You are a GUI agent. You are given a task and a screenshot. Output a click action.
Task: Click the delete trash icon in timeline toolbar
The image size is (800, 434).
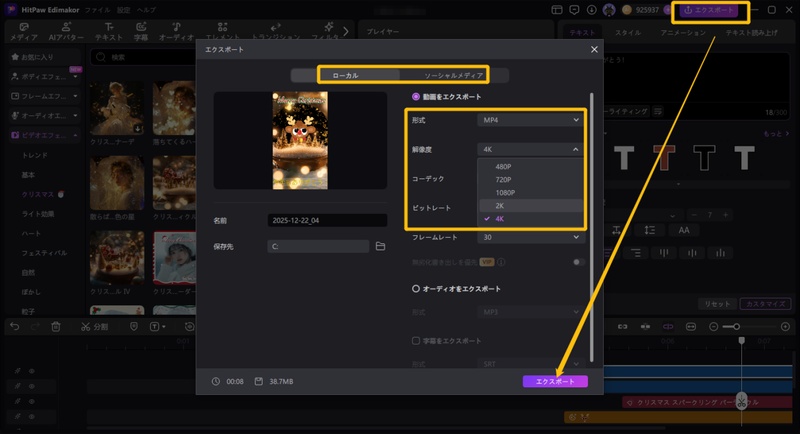pos(56,326)
